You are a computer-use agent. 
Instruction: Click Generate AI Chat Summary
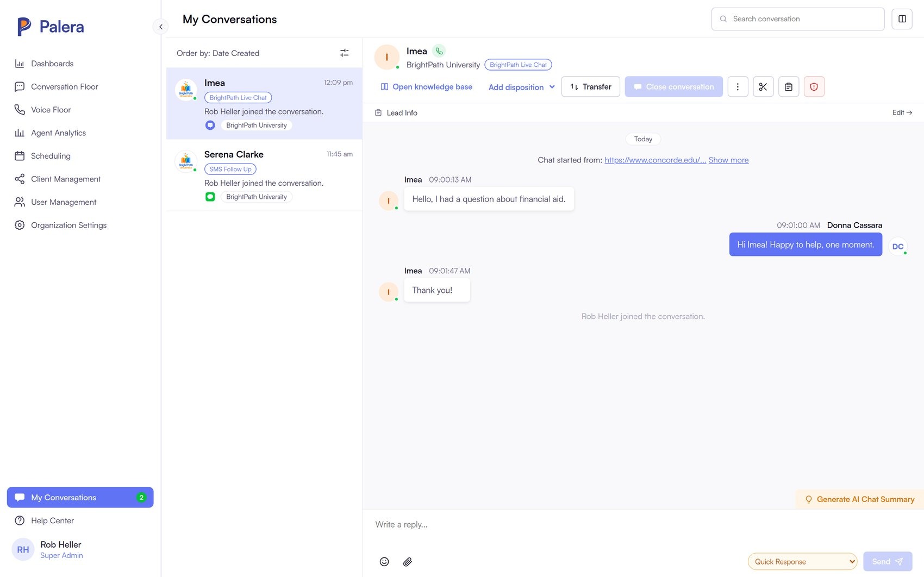[860, 499]
